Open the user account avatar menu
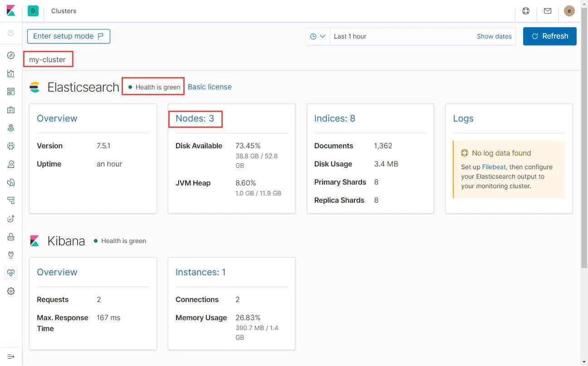Viewport: 588px width, 366px height. tap(569, 10)
